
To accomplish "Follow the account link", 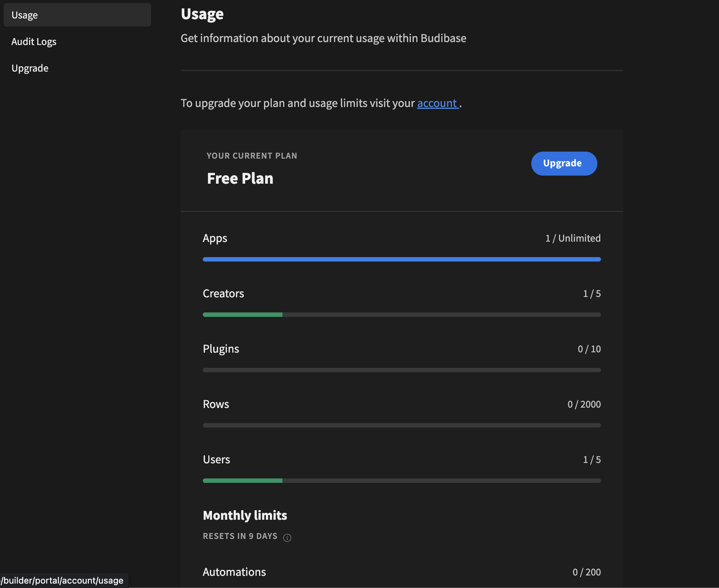I will click(437, 103).
